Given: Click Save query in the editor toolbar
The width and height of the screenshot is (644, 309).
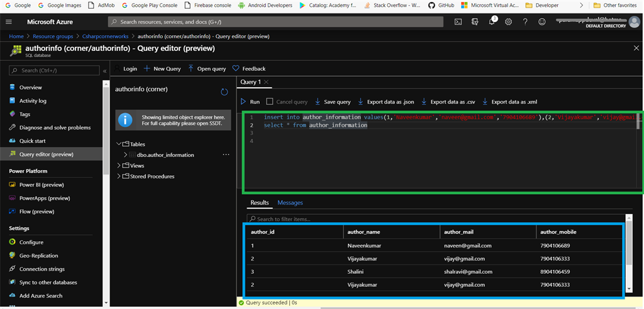Looking at the screenshot, I should 333,102.
